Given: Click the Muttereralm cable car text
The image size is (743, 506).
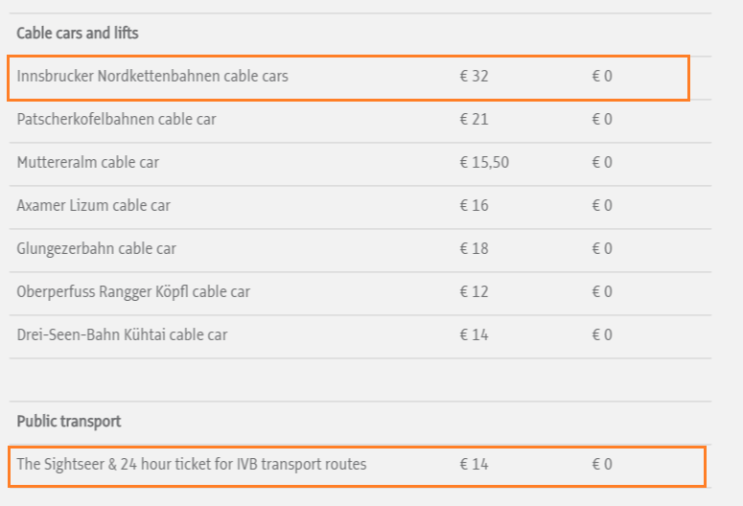Looking at the screenshot, I should 88,162.
